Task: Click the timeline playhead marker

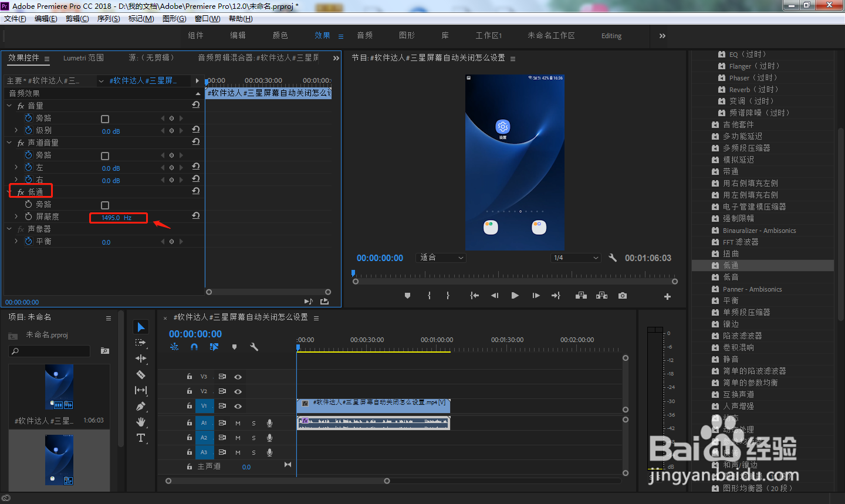Action: point(298,347)
